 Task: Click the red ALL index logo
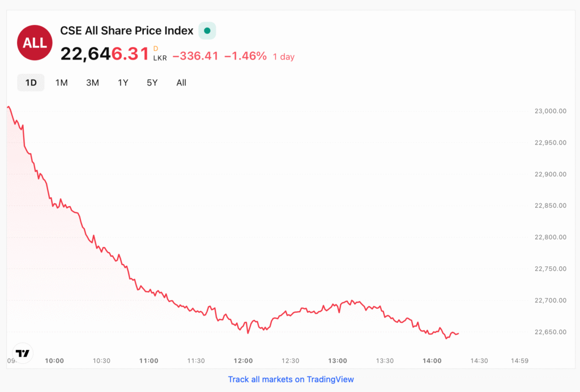point(35,43)
